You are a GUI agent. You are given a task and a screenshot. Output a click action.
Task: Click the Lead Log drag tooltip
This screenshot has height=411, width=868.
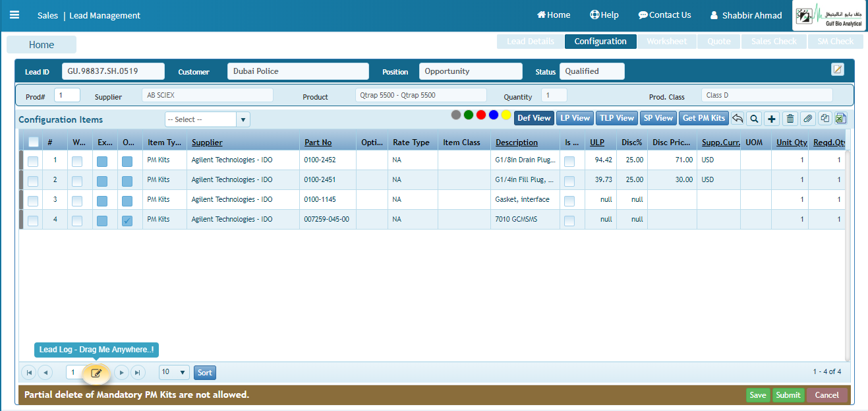[x=96, y=350]
